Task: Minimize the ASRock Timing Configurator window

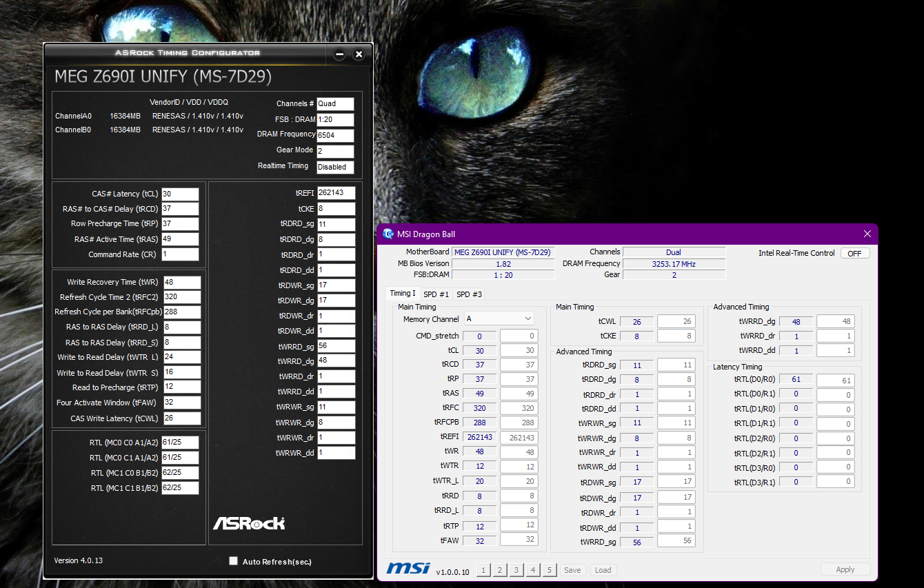Action: [339, 54]
